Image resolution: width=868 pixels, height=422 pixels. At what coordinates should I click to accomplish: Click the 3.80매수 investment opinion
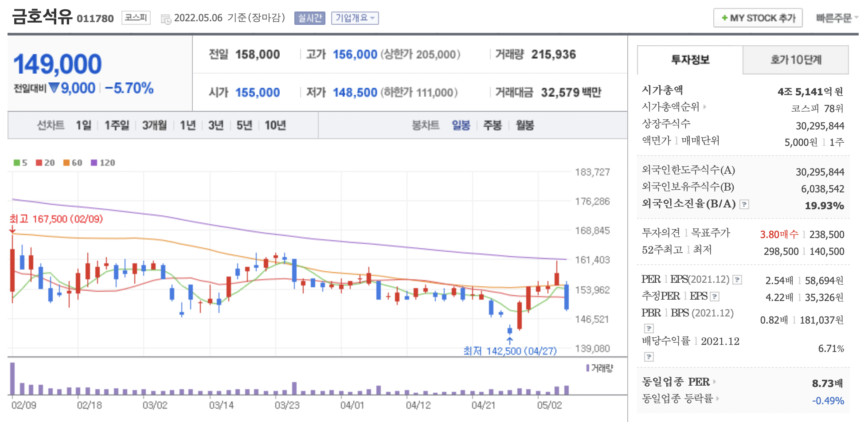[779, 234]
